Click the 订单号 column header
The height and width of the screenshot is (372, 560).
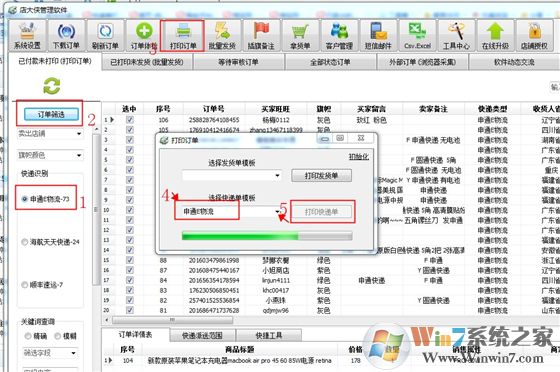click(214, 109)
